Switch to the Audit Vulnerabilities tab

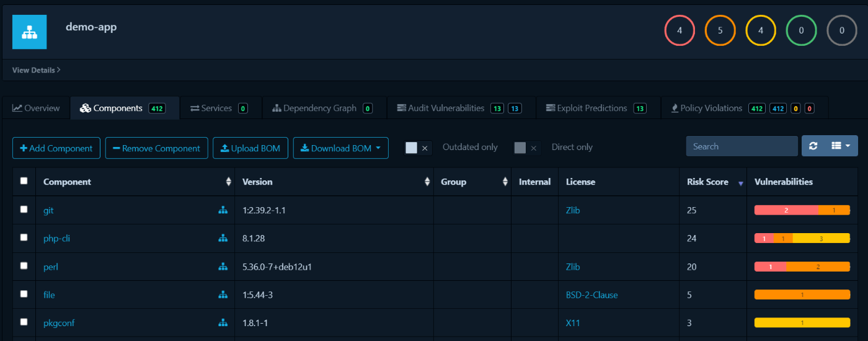[x=446, y=108]
